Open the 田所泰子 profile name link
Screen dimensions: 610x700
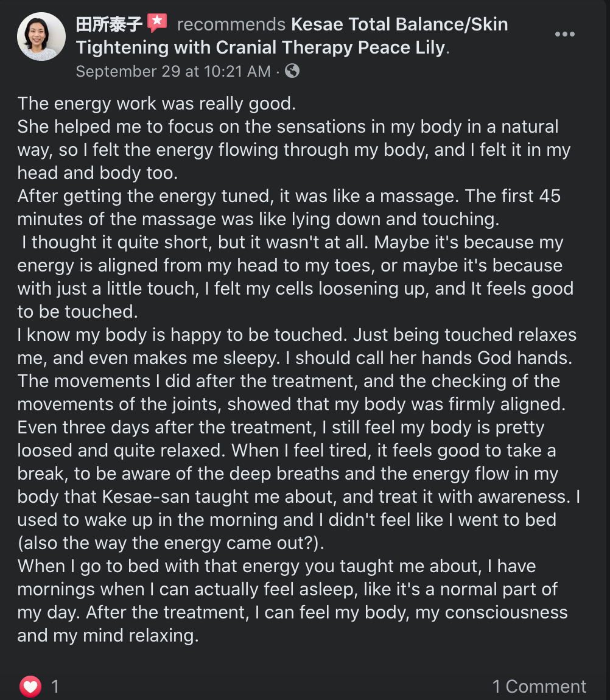click(x=109, y=24)
